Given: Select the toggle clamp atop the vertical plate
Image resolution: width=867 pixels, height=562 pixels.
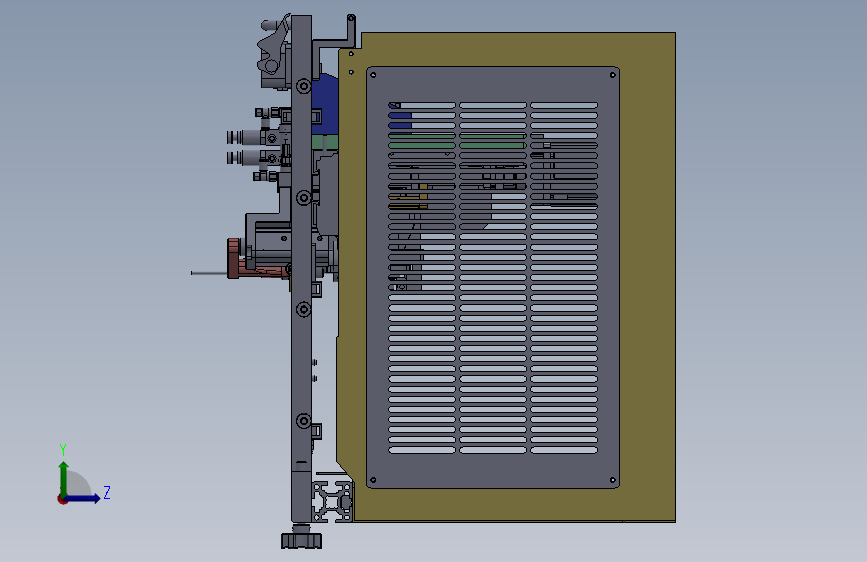Looking at the screenshot, I should coord(274,53).
